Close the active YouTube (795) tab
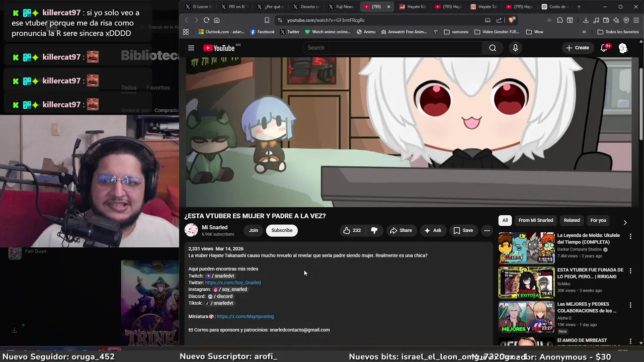The image size is (644, 362). pyautogui.click(x=388, y=7)
